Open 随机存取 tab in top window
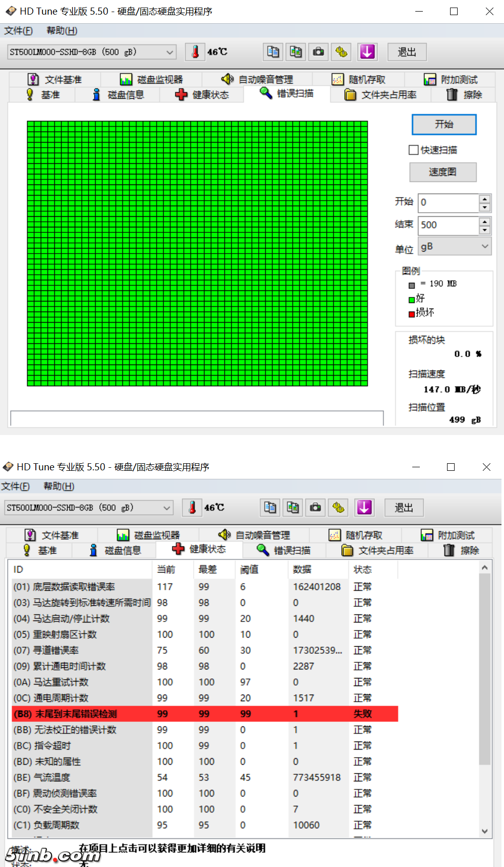This screenshot has width=504, height=867. tap(358, 80)
